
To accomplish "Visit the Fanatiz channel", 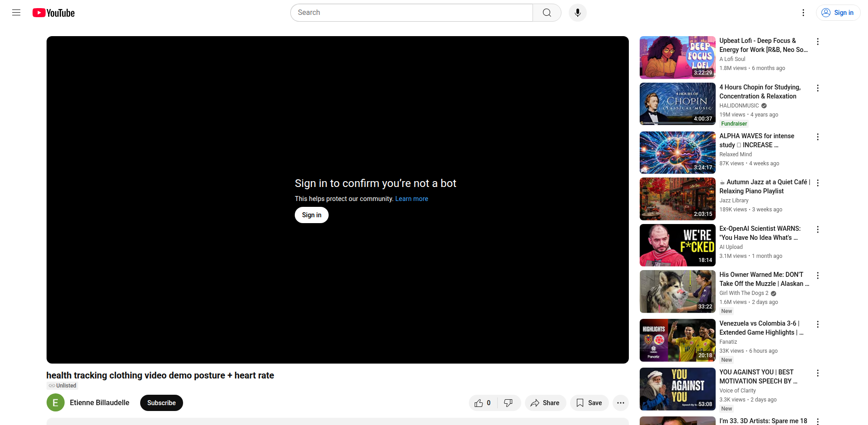I will click(728, 342).
